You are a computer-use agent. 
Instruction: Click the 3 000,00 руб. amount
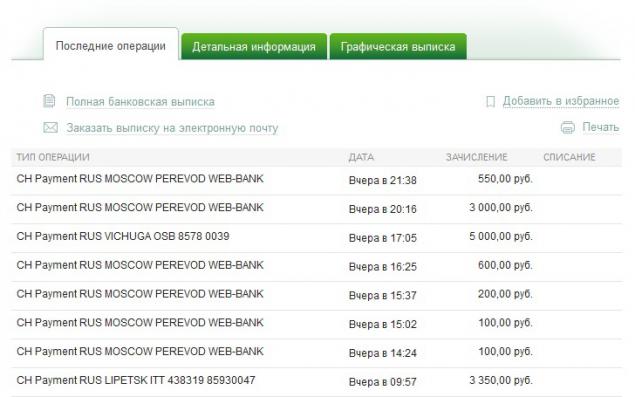click(x=501, y=208)
